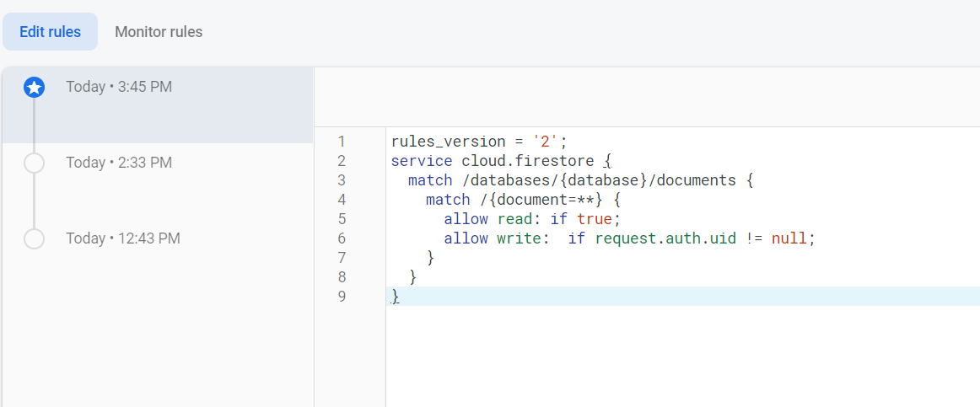
Task: Open the Monitor rules tab
Action: (x=159, y=32)
